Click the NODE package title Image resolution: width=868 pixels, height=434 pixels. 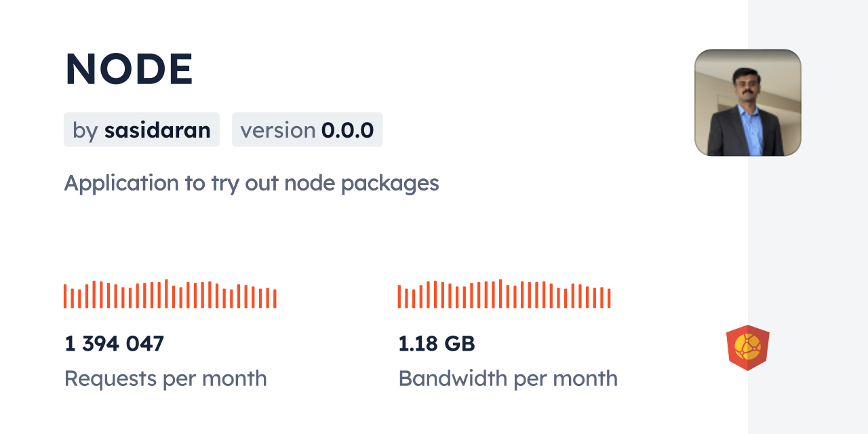click(x=130, y=69)
